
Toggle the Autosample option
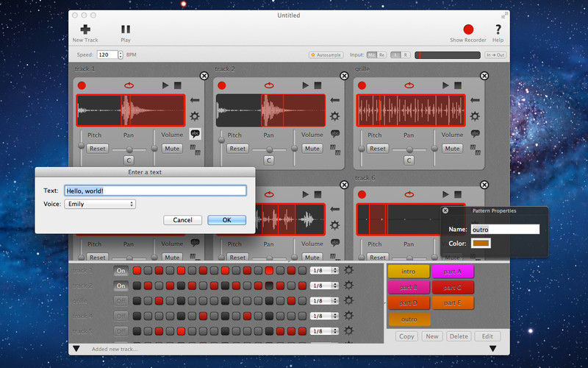coord(326,55)
